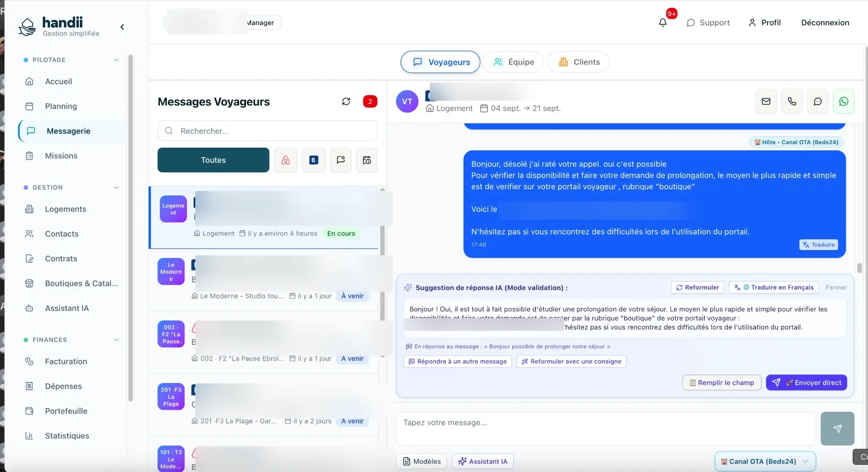Open the notifications bell

[x=663, y=23]
